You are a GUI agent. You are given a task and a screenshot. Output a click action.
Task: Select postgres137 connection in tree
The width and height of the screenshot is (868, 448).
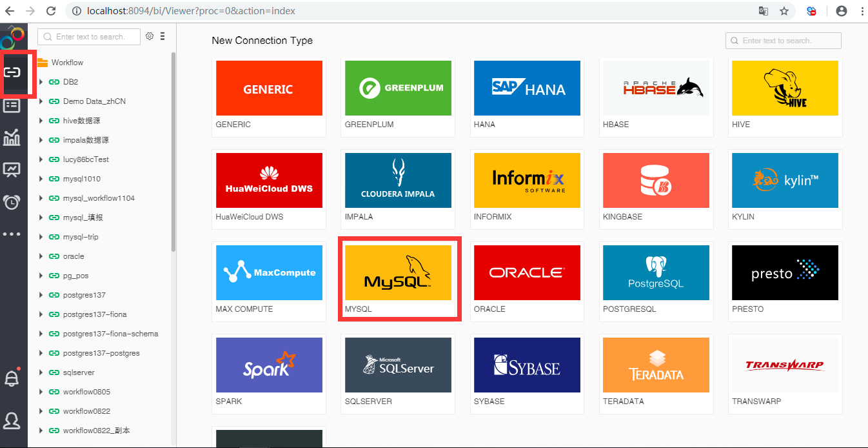pyautogui.click(x=84, y=295)
